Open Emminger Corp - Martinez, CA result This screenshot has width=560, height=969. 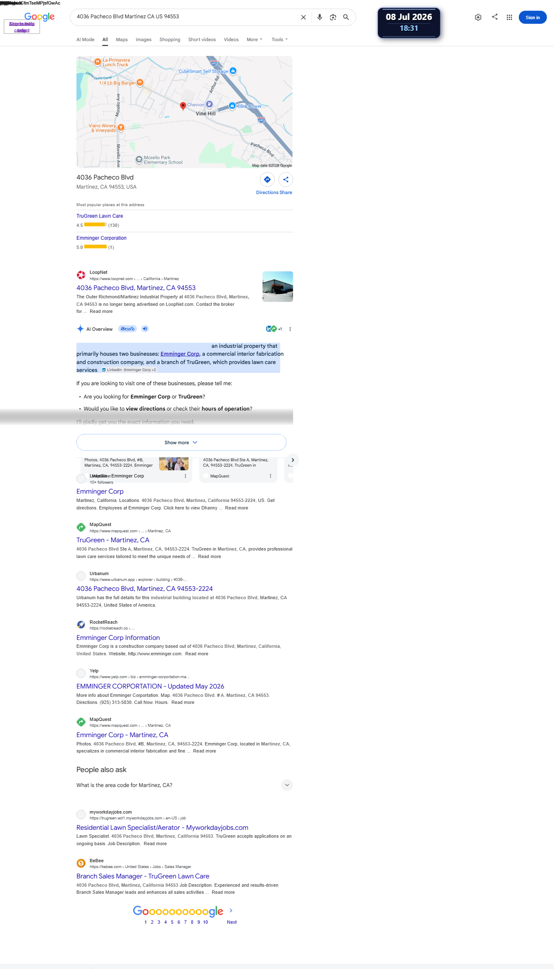pos(122,735)
